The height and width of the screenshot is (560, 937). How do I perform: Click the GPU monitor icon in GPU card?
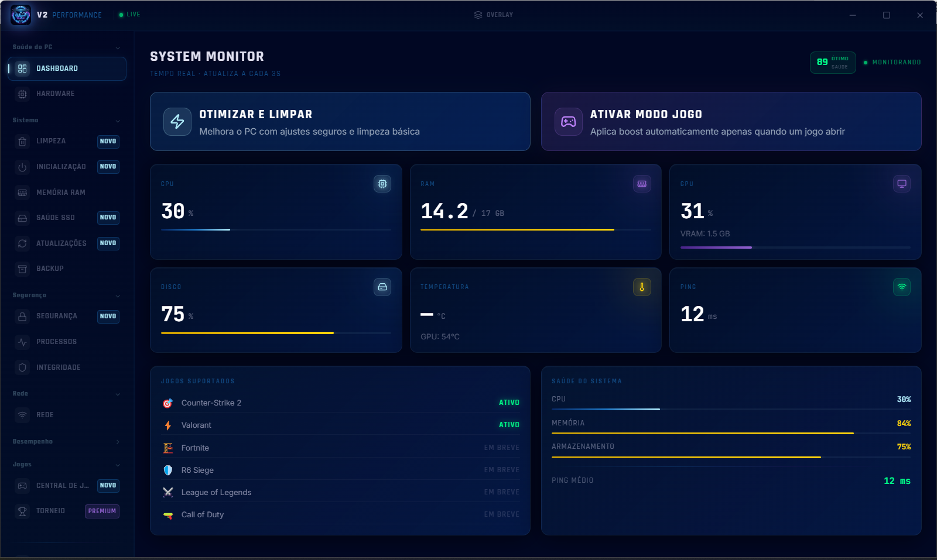[x=902, y=184]
